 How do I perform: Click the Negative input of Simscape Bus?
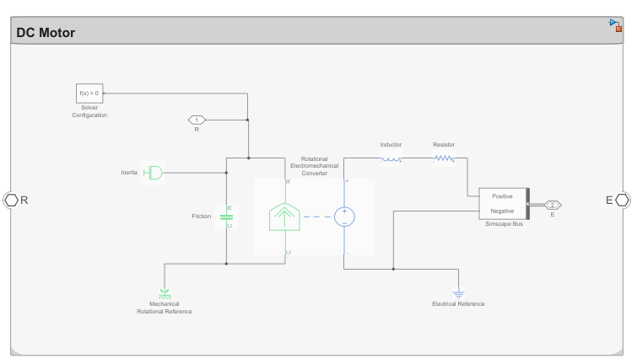[x=502, y=211]
